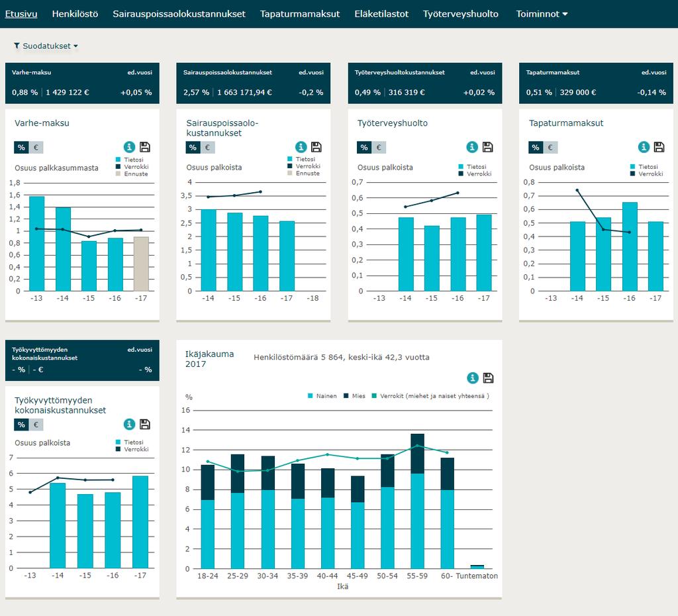The height and width of the screenshot is (616, 678).
Task: Toggle Ennuste legend in Varhe-maksu chart
Action: point(132,174)
